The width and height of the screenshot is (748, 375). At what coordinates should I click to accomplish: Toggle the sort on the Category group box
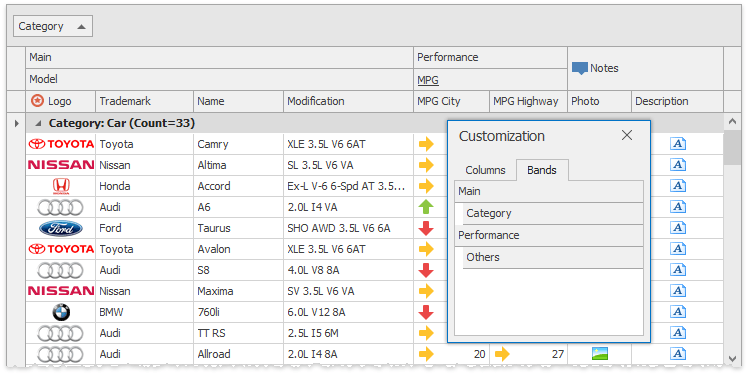[53, 26]
